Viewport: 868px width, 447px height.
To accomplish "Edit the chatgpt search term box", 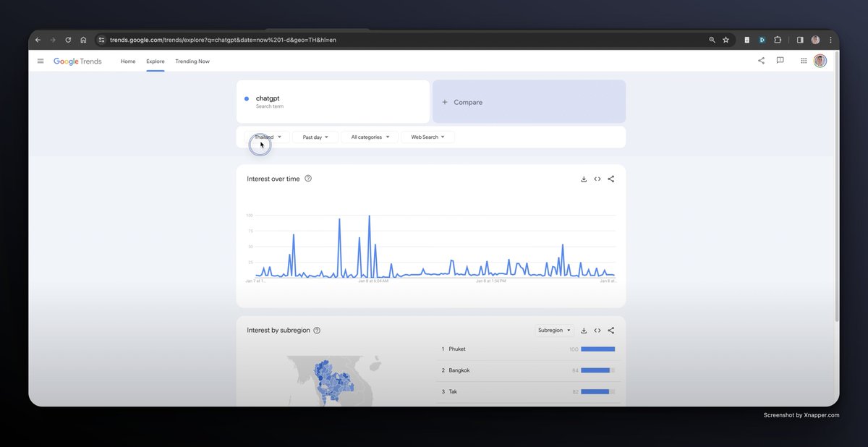I will click(x=333, y=102).
